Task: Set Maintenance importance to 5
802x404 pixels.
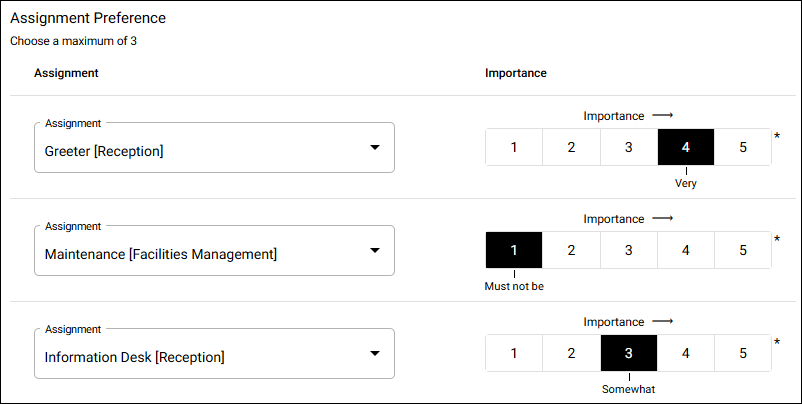Action: [743, 250]
